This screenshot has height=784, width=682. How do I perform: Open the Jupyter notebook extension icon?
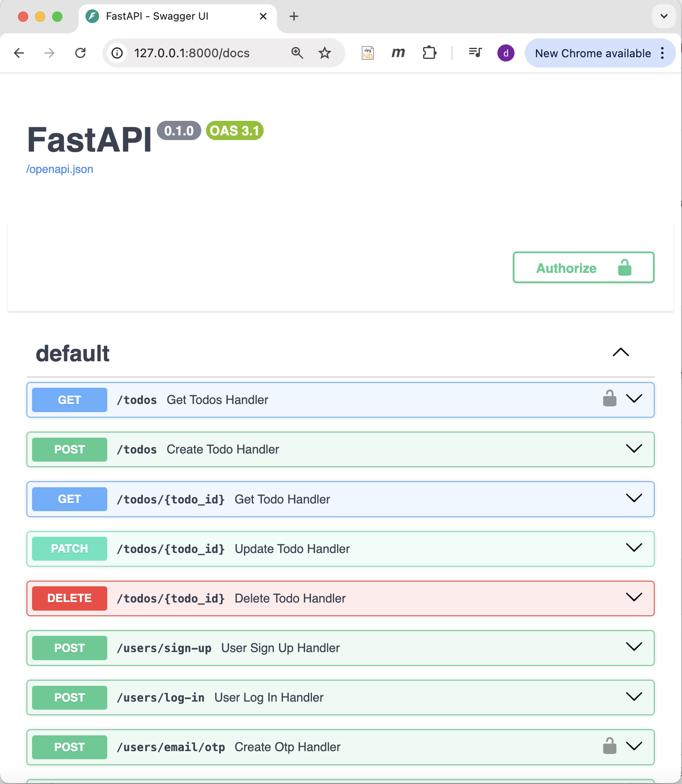[x=367, y=53]
